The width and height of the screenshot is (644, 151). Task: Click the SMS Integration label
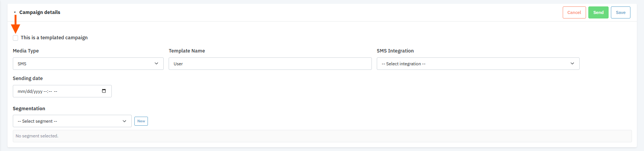[395, 51]
